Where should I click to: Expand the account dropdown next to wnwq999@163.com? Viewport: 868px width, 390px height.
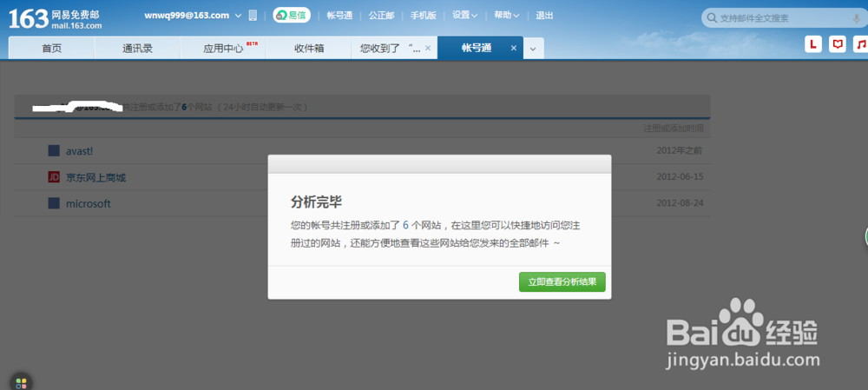click(x=238, y=16)
